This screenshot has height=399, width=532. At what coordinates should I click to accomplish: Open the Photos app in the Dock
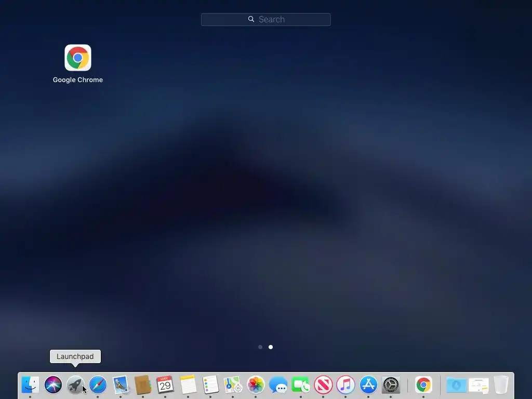click(x=256, y=385)
